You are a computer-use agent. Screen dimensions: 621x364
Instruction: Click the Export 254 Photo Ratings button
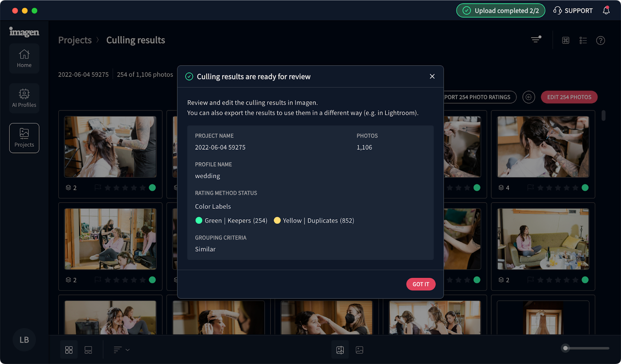tap(480, 97)
